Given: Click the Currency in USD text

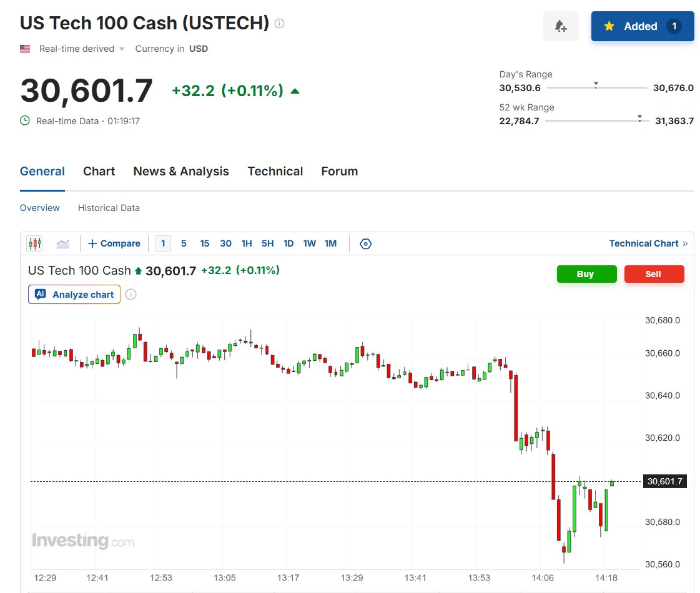Looking at the screenshot, I should click(x=172, y=49).
